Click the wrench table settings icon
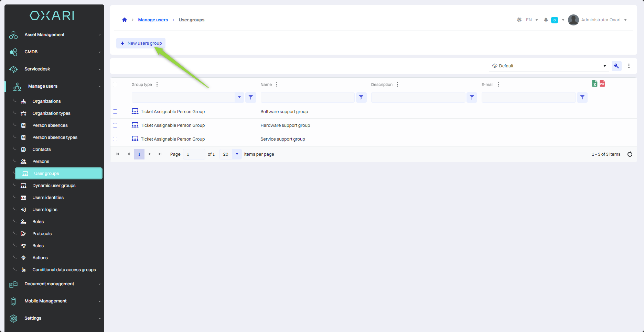644x332 pixels. pyautogui.click(x=616, y=66)
